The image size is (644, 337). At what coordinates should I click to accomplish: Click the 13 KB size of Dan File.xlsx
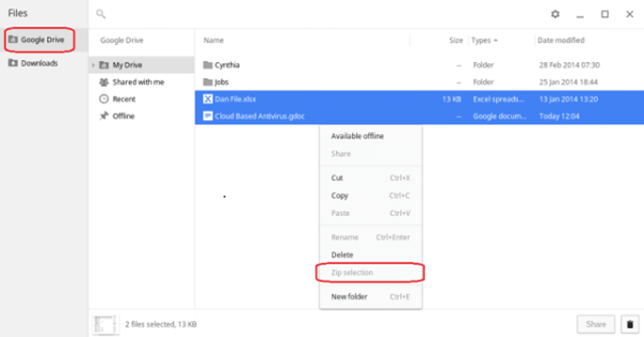click(x=452, y=100)
